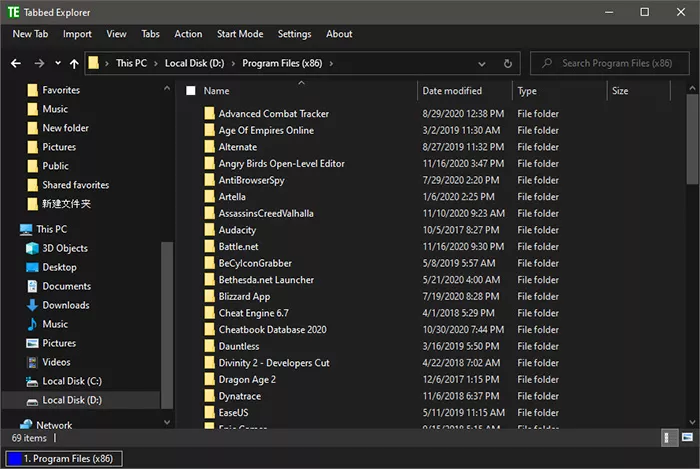Click the search box for Program Files (x86)
This screenshot has height=469, width=700.
coord(610,63)
